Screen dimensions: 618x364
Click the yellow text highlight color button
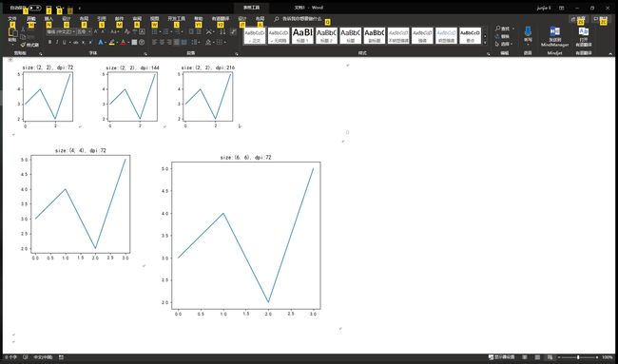point(112,42)
